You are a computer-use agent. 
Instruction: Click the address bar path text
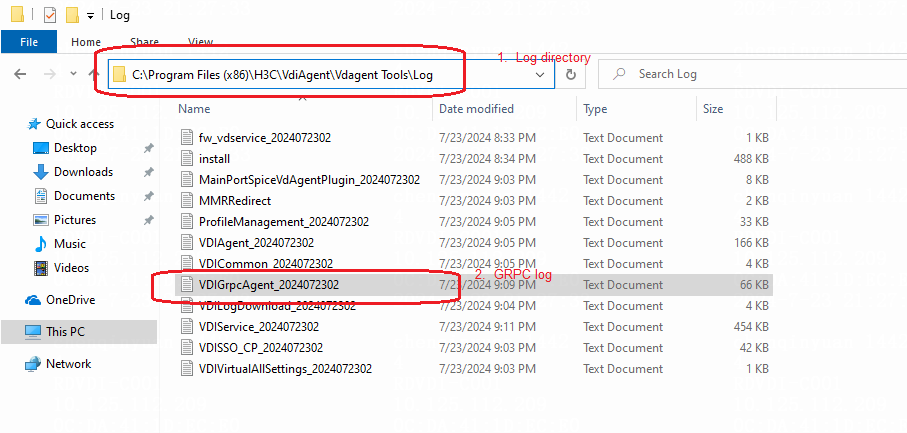(x=282, y=75)
